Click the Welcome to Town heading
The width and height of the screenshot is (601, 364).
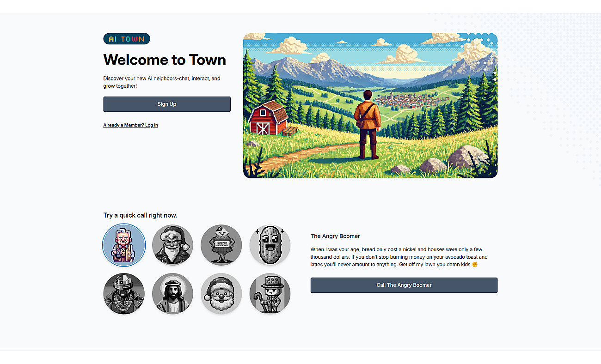(165, 60)
